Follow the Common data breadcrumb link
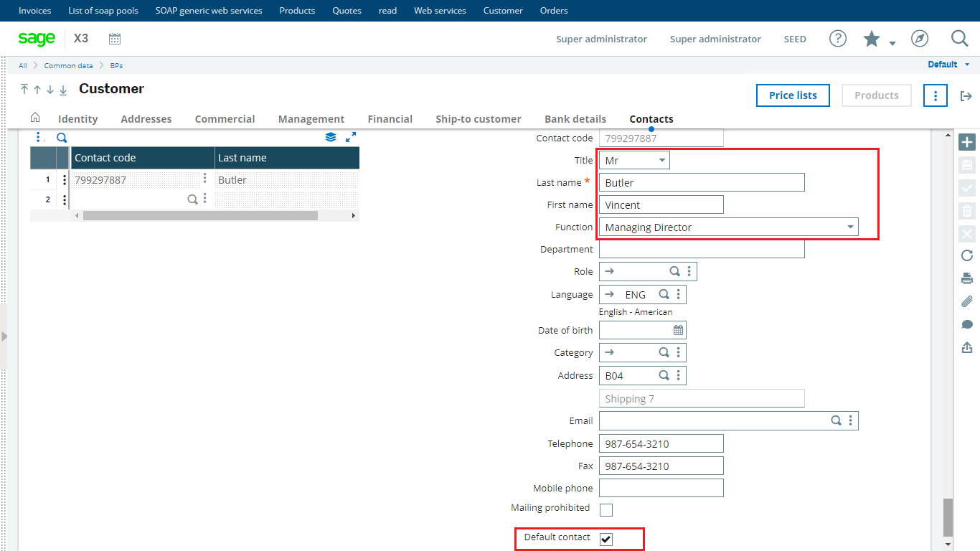 point(68,65)
